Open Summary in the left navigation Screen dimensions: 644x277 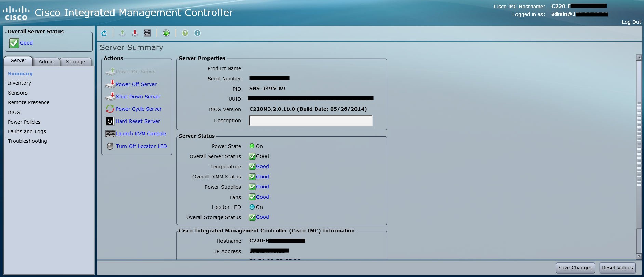(20, 74)
